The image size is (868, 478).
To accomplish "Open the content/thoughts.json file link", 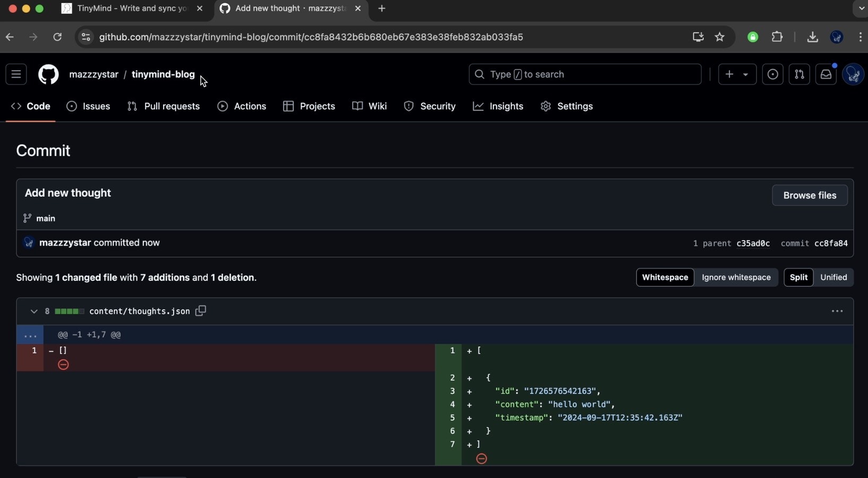I will click(140, 311).
